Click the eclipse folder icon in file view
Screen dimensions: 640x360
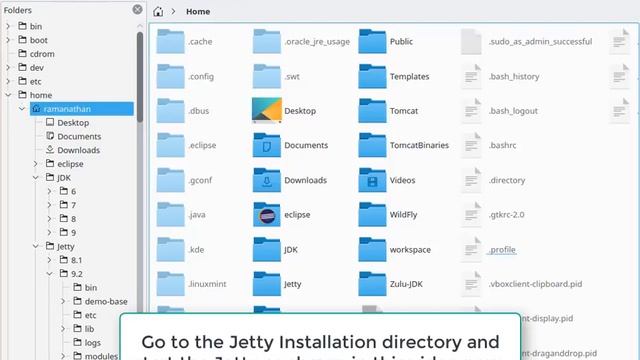point(267,214)
